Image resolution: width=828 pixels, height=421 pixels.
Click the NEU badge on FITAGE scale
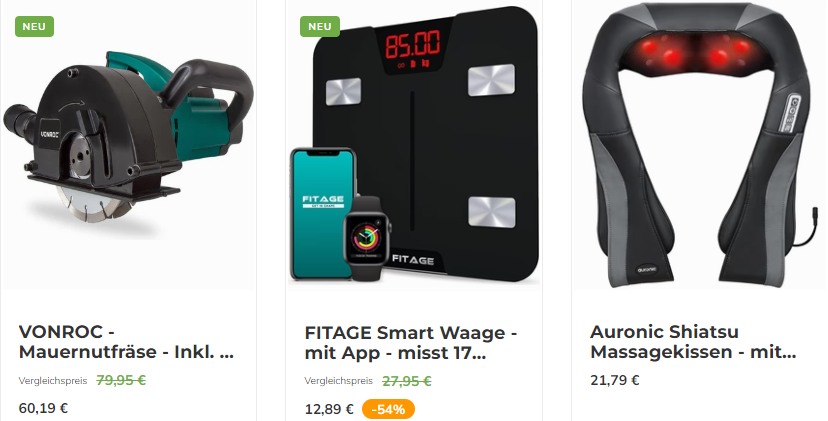[320, 26]
